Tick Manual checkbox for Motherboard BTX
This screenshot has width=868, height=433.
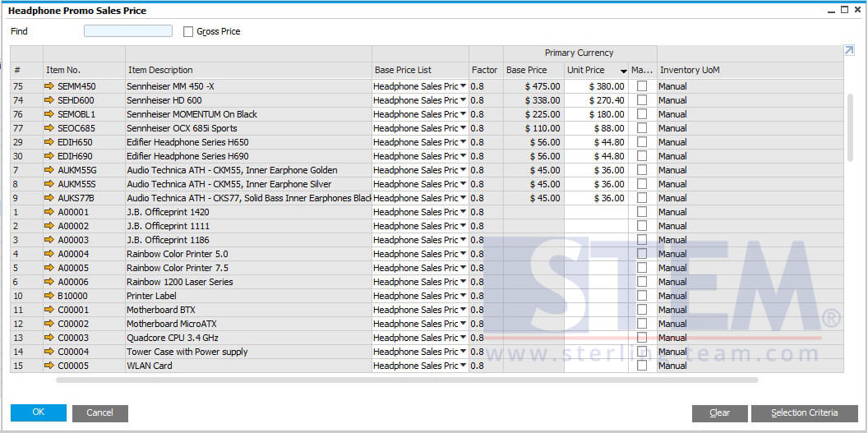pyautogui.click(x=642, y=310)
